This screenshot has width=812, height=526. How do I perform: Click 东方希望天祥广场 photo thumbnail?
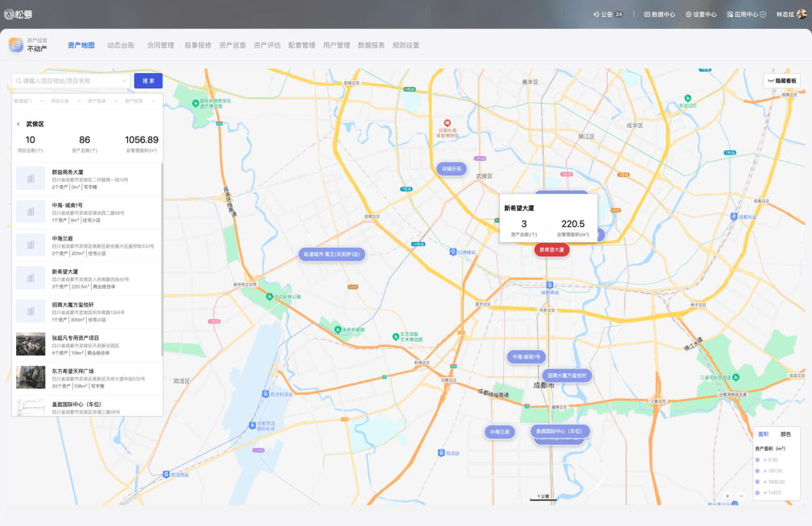(31, 377)
